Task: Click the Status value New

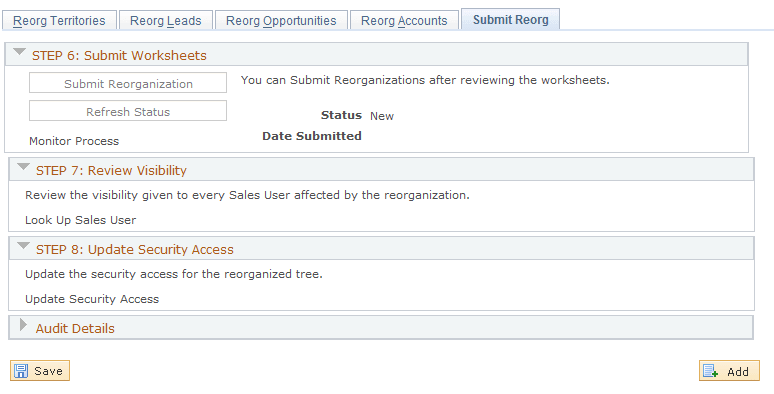Action: click(382, 116)
